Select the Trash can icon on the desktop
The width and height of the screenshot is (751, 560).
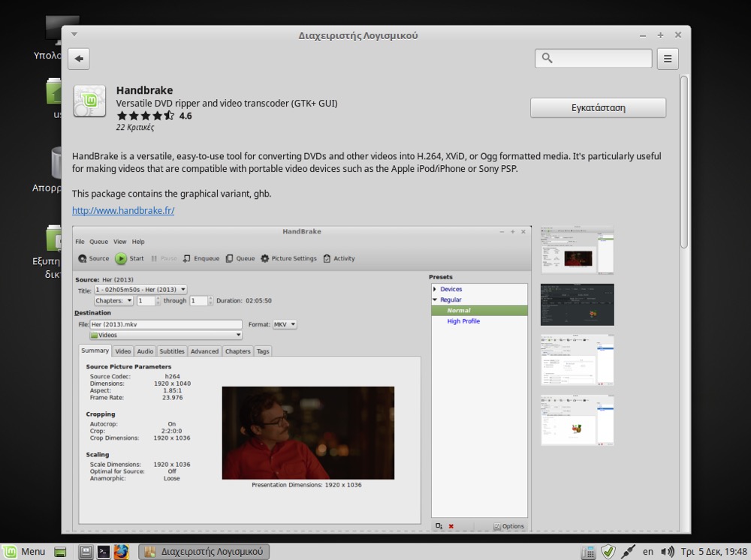[x=56, y=163]
